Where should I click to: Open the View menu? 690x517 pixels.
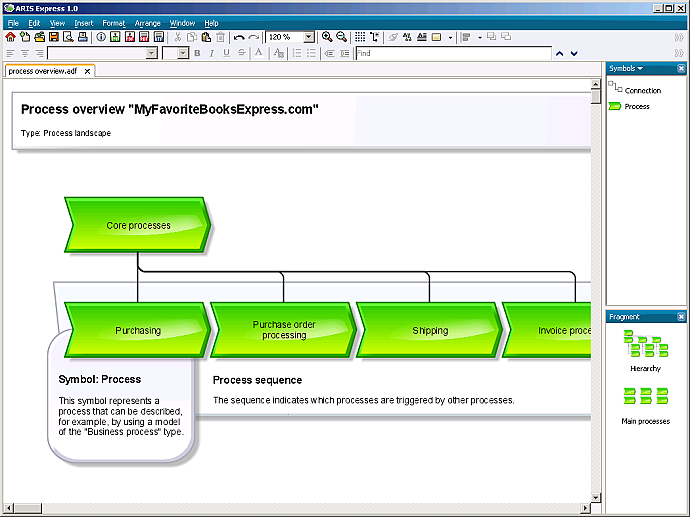[x=57, y=23]
